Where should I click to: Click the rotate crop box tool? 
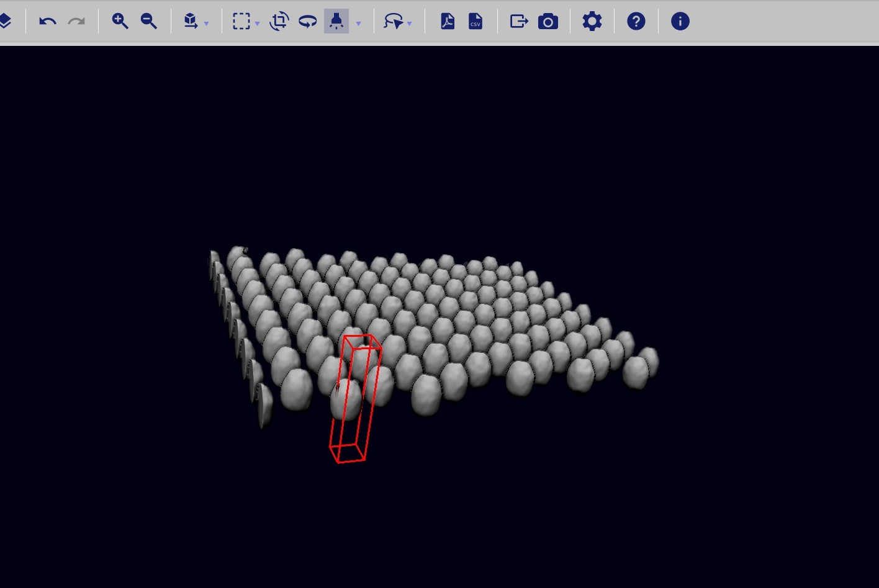pyautogui.click(x=279, y=22)
